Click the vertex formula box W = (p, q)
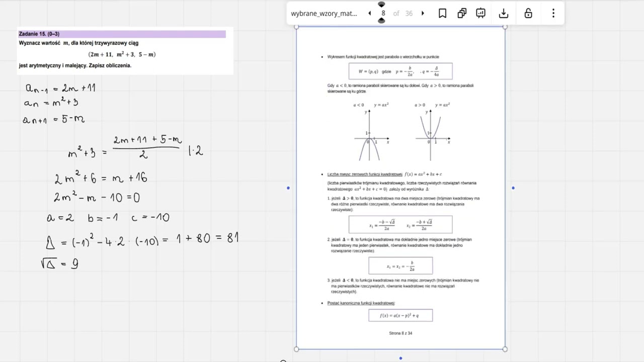This screenshot has width=644, height=362. [400, 71]
